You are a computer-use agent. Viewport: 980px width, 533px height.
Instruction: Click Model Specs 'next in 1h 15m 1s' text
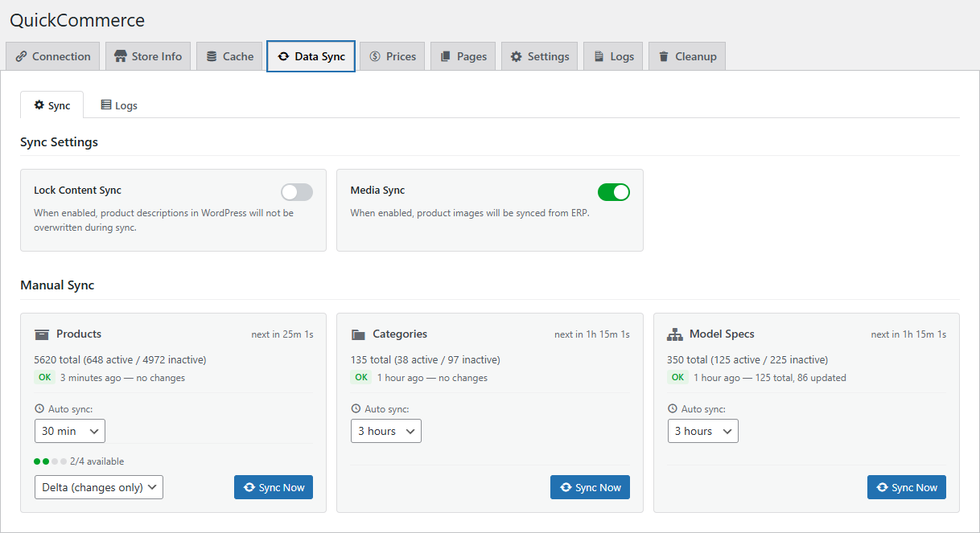coord(908,334)
